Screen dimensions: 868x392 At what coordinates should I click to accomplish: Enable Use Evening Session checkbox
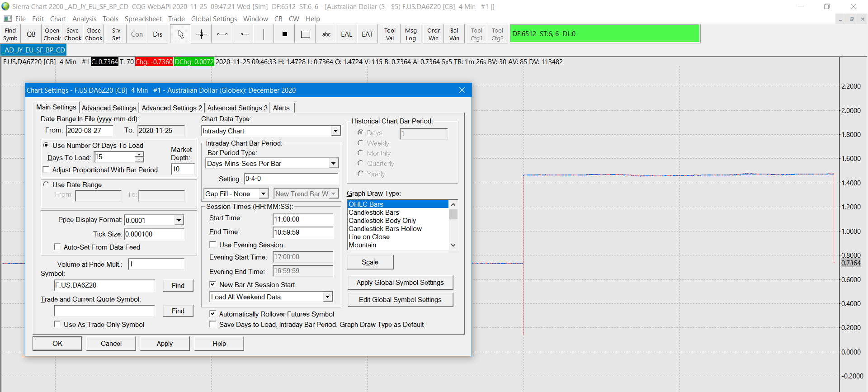pos(213,245)
